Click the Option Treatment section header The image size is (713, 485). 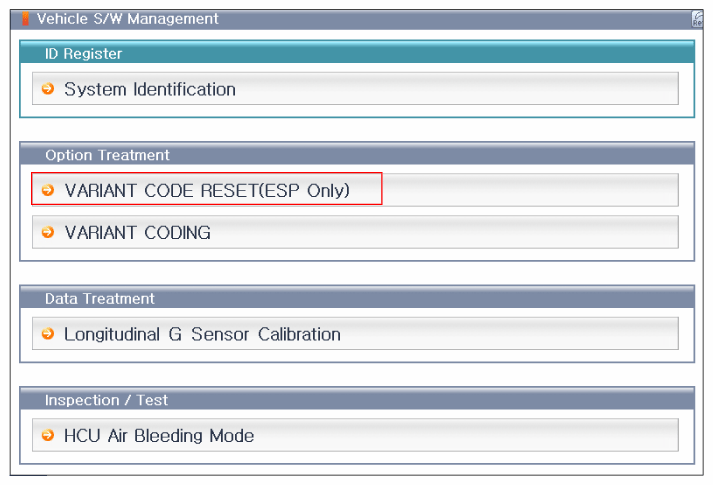click(107, 155)
